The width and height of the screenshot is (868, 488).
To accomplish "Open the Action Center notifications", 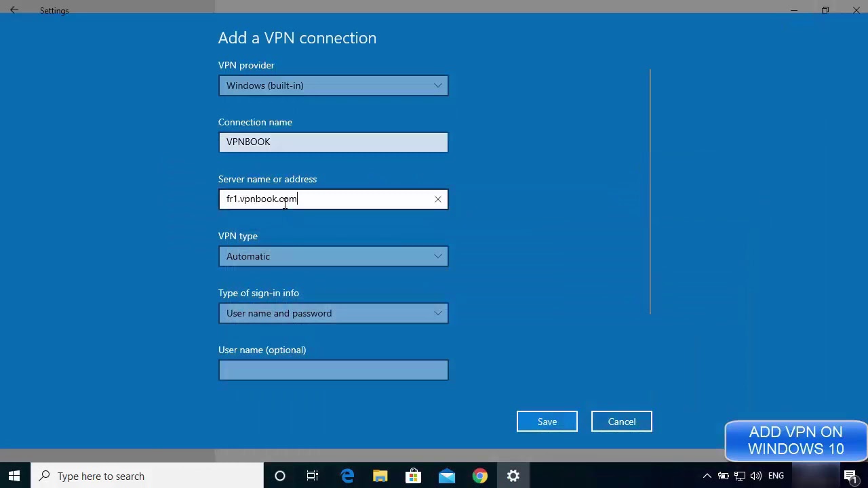I will (x=851, y=476).
